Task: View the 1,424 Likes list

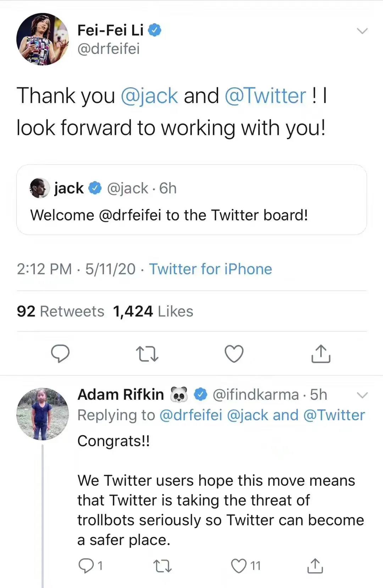Action: [153, 311]
